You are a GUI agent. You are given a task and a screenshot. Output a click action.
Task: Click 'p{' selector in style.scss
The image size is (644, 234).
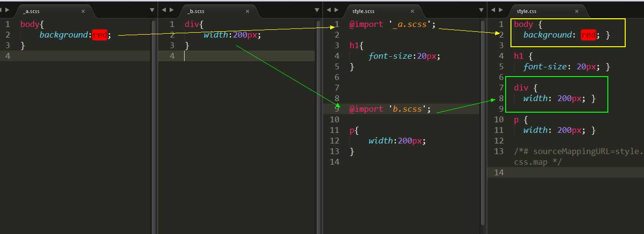point(354,130)
